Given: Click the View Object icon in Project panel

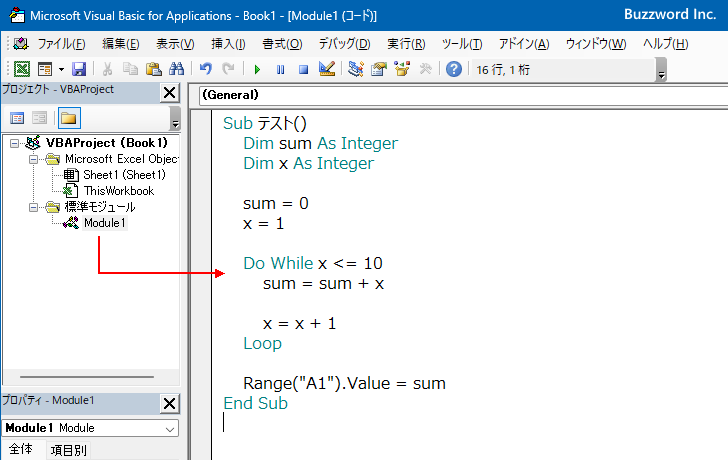Looking at the screenshot, I should click(39, 118).
